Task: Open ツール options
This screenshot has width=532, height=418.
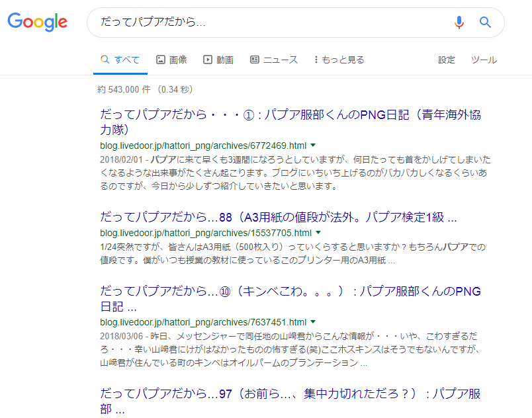Action: [484, 60]
